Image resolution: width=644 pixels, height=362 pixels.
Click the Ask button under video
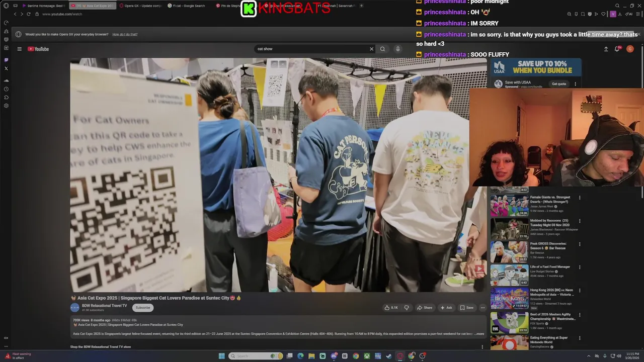pos(446,308)
